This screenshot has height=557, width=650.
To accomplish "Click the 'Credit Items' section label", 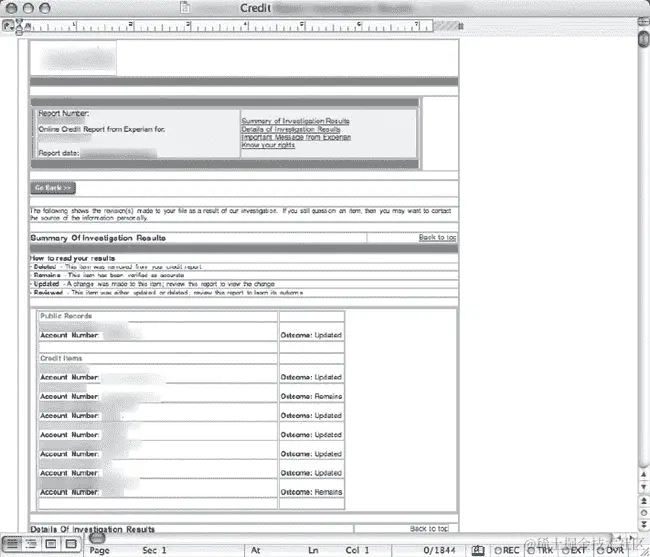I will pos(61,358).
